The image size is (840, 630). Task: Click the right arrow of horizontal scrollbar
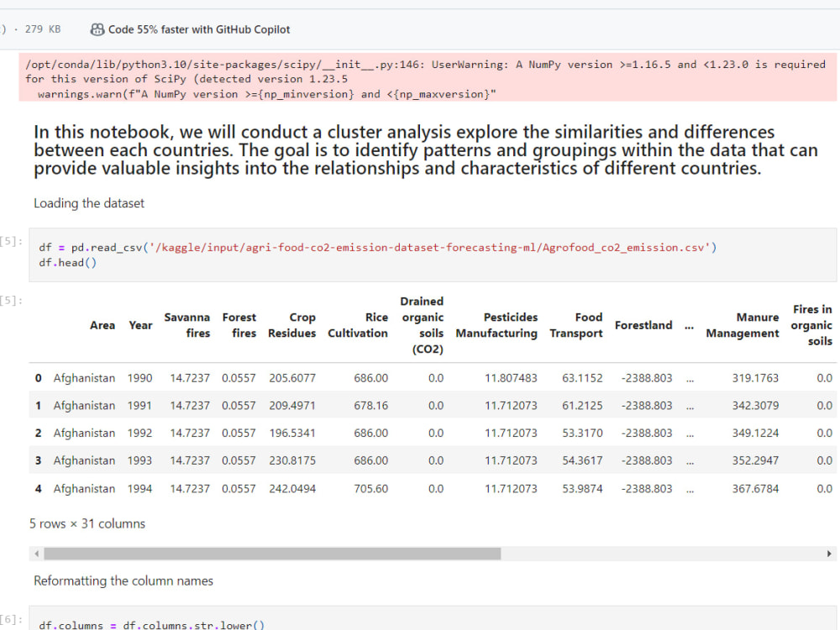[x=829, y=554]
